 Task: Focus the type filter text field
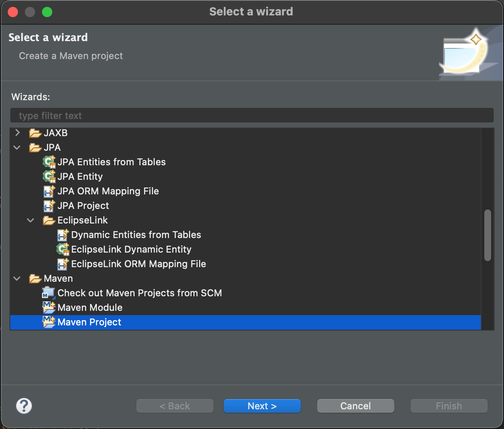click(x=252, y=115)
